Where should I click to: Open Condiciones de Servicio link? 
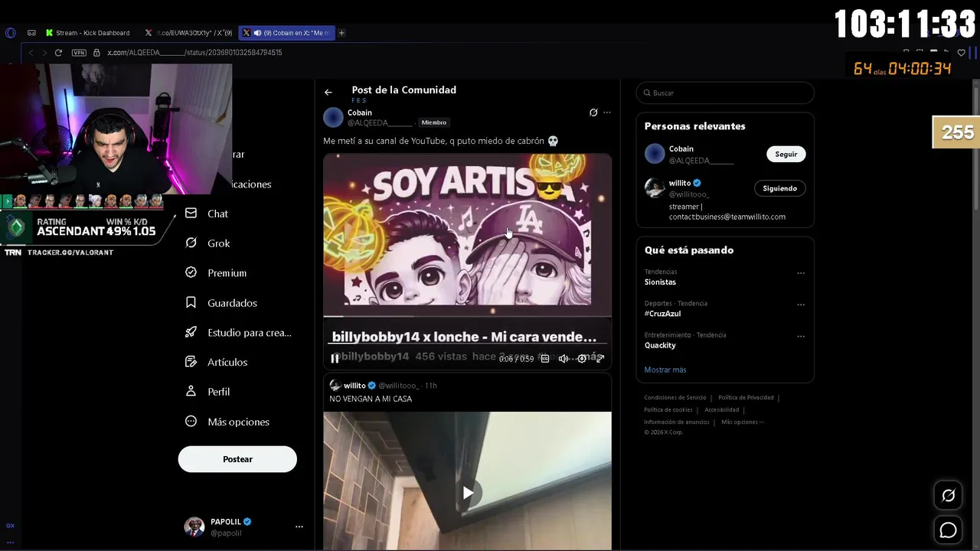coord(675,398)
